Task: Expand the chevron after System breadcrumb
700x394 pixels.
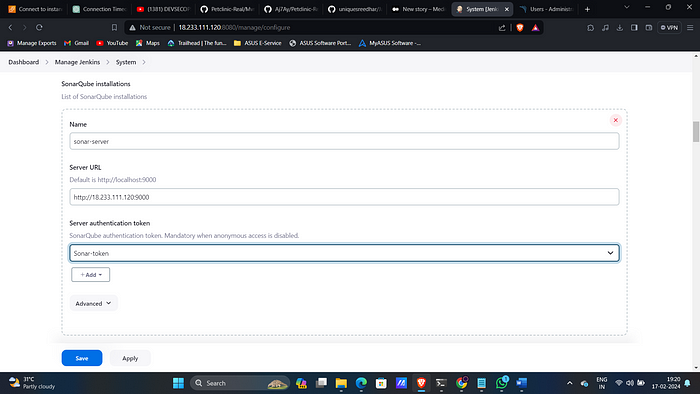Action: [144, 62]
